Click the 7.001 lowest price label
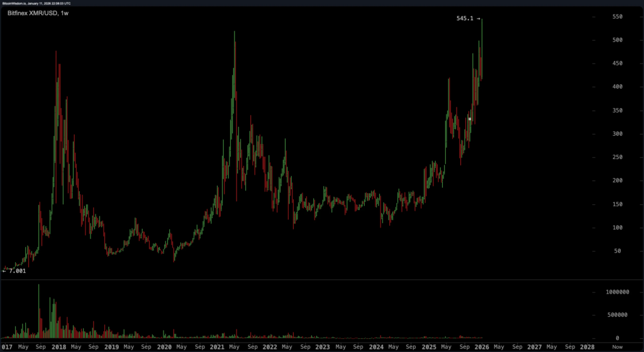 pos(18,271)
